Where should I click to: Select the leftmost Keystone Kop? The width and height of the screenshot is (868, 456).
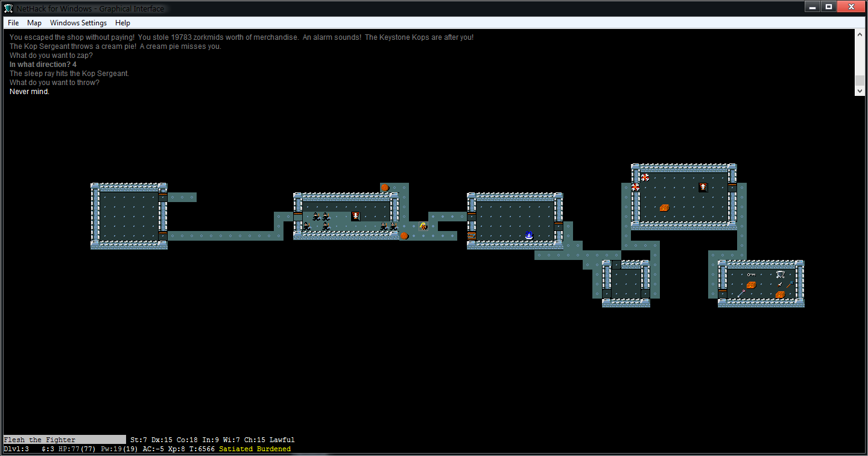click(308, 226)
